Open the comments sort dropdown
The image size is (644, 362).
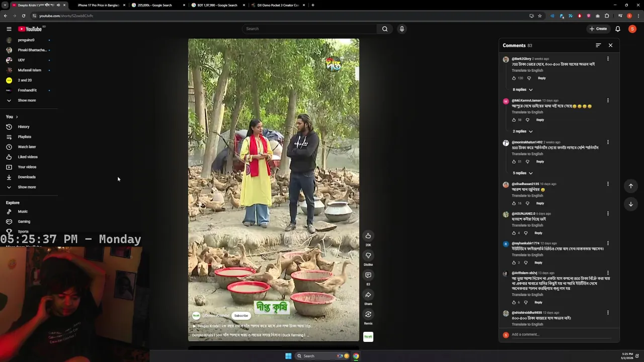tap(598, 45)
